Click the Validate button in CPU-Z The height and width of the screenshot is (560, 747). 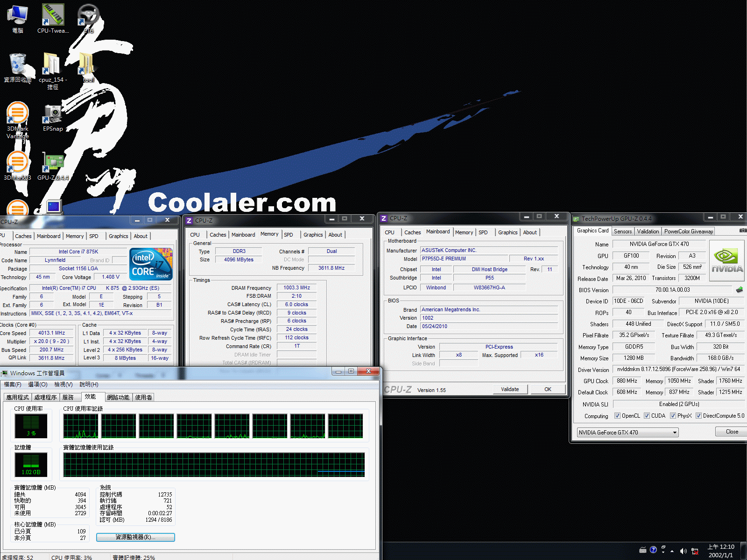[510, 389]
